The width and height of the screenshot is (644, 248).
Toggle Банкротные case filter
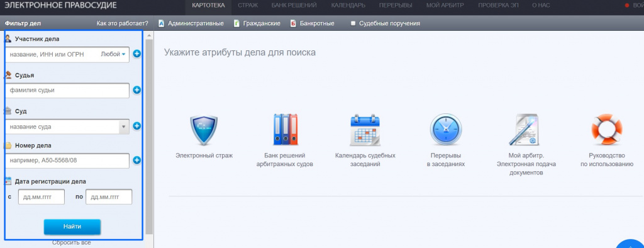click(312, 23)
